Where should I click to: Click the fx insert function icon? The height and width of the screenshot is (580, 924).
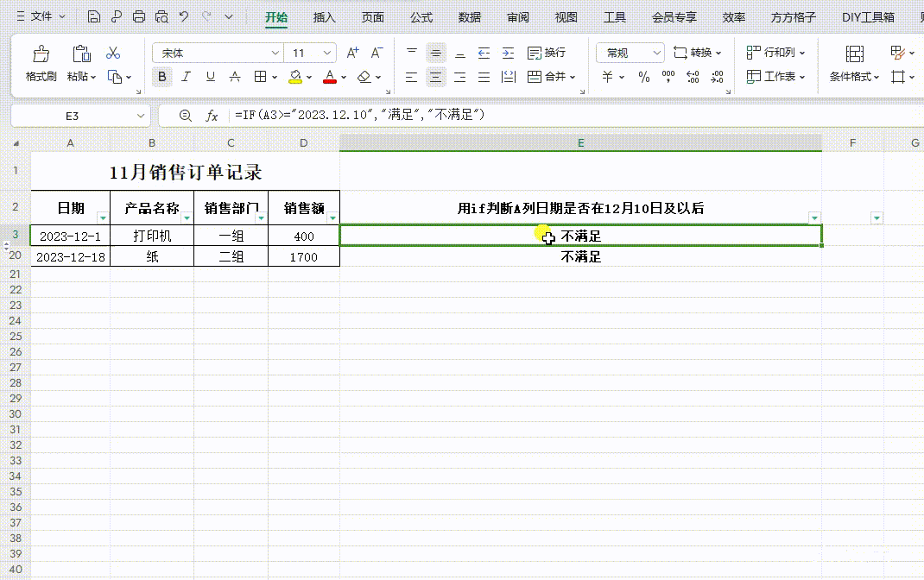point(212,116)
